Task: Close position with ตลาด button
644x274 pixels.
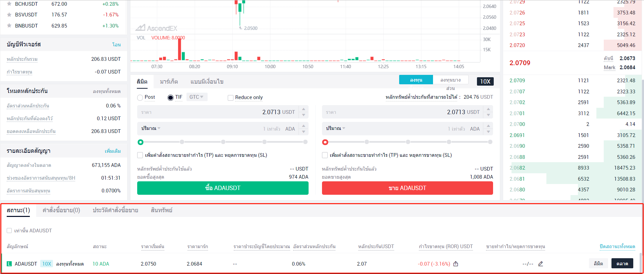Action: coord(622,264)
